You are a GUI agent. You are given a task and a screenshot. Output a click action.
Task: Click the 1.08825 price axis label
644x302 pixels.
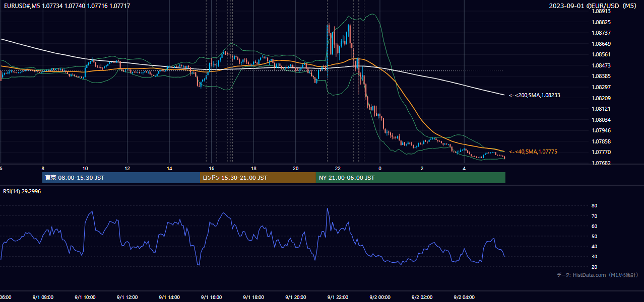pyautogui.click(x=602, y=22)
